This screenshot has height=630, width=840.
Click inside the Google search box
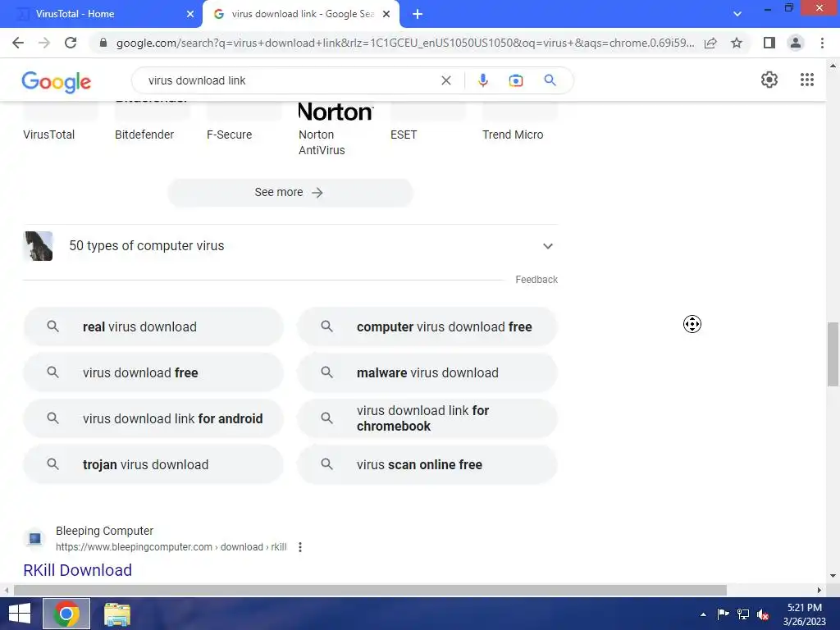(x=290, y=80)
